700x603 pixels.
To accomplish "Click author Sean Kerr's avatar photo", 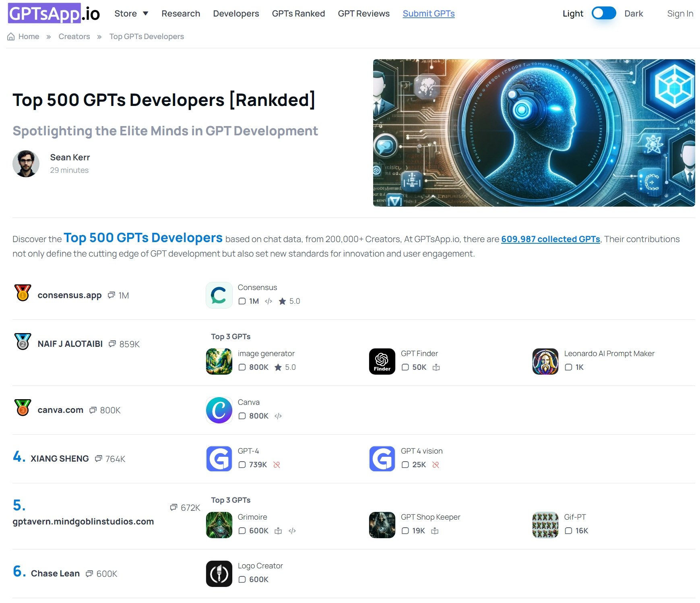I will point(26,163).
